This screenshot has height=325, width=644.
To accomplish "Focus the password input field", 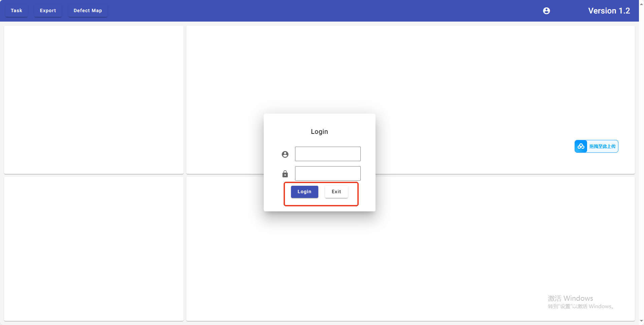I will point(328,174).
